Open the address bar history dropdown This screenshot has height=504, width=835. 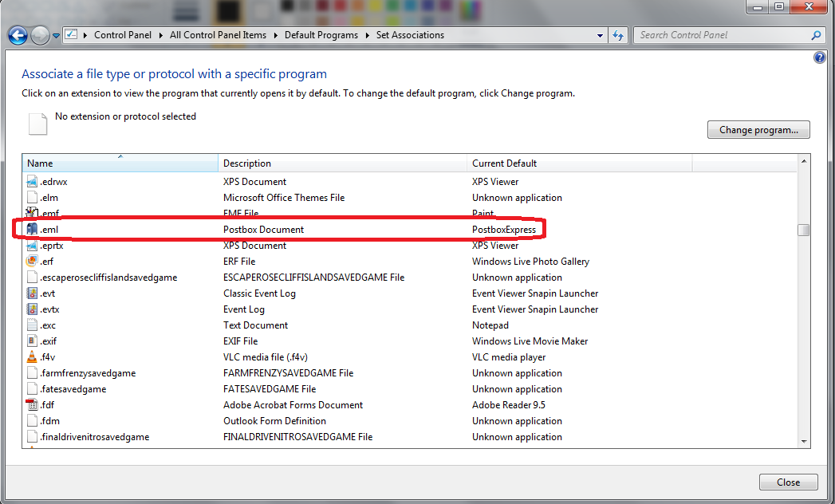click(x=601, y=35)
